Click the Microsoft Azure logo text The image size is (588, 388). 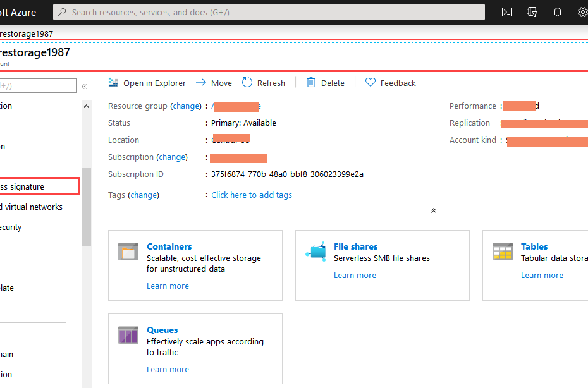[x=18, y=13]
